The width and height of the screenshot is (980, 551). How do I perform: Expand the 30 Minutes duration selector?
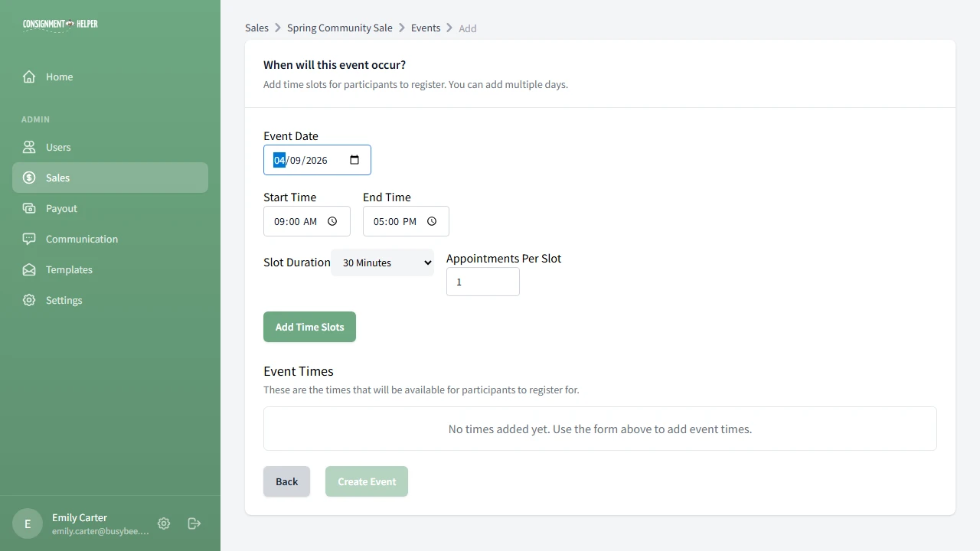click(382, 262)
